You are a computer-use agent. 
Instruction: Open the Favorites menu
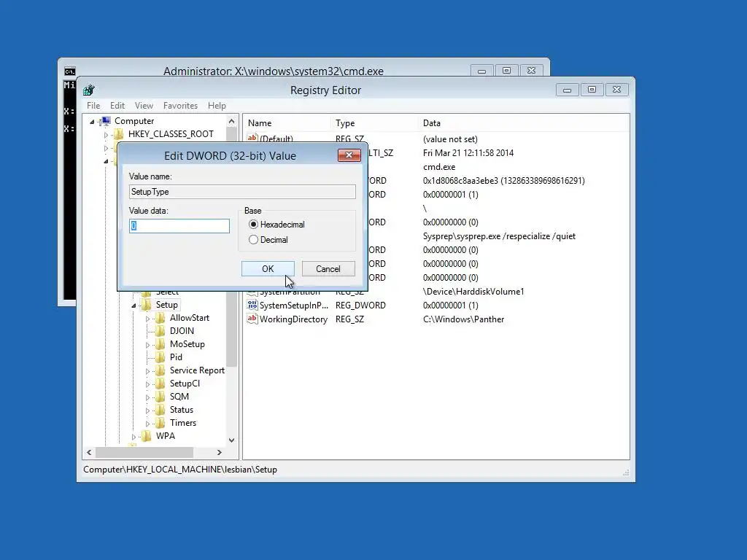(180, 106)
